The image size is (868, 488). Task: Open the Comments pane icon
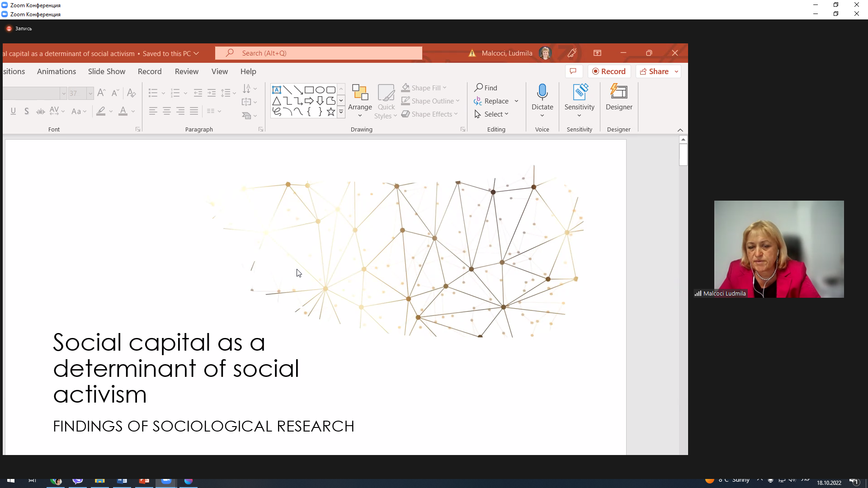click(x=573, y=71)
